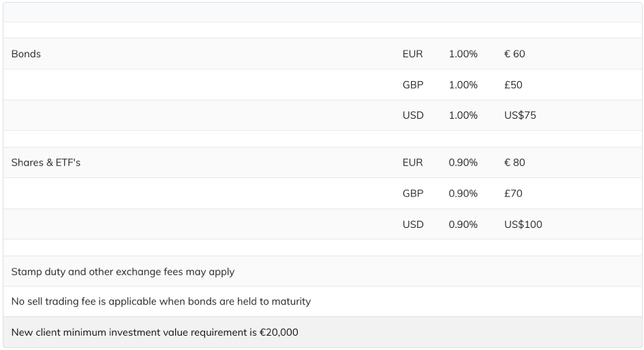Click the 1.00% rate beside US$75

coord(463,115)
